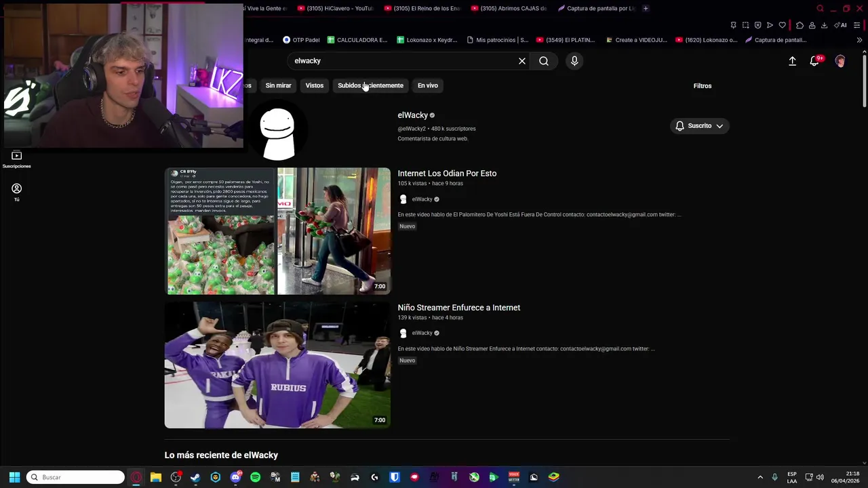Viewport: 868px width, 488px height.
Task: Show hidden system tray icons chevron
Action: point(760,477)
